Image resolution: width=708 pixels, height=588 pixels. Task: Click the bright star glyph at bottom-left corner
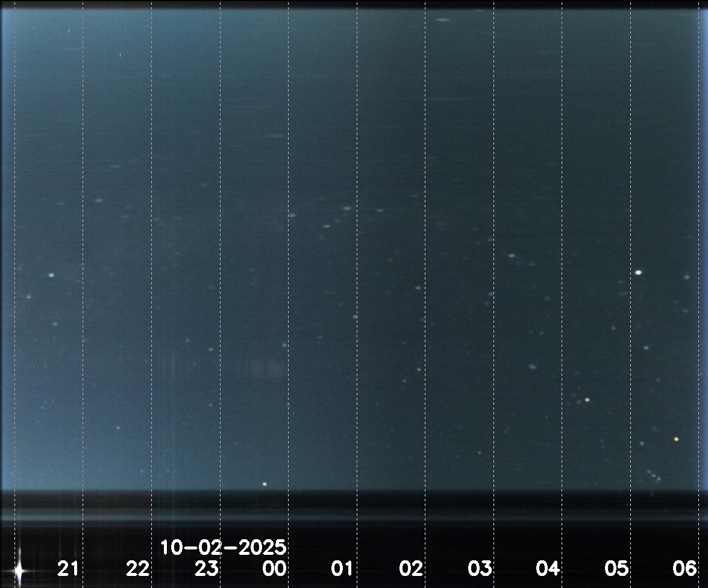coord(19,569)
